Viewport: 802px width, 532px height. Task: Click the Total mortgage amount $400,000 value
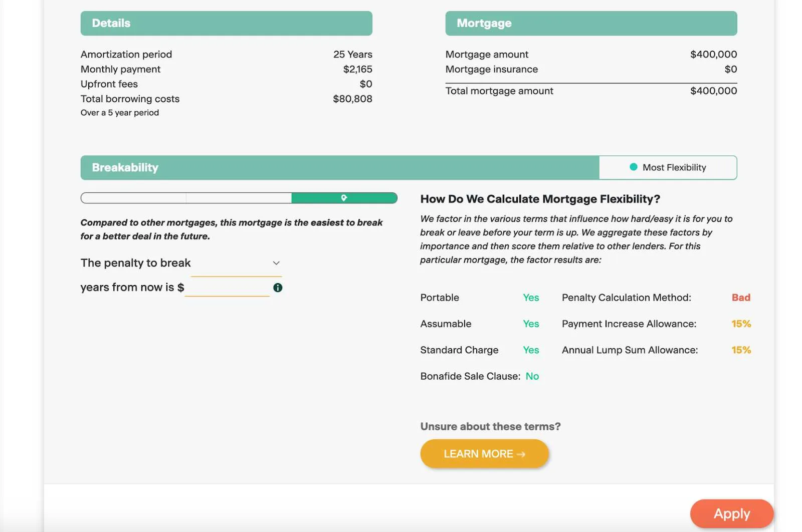click(713, 91)
